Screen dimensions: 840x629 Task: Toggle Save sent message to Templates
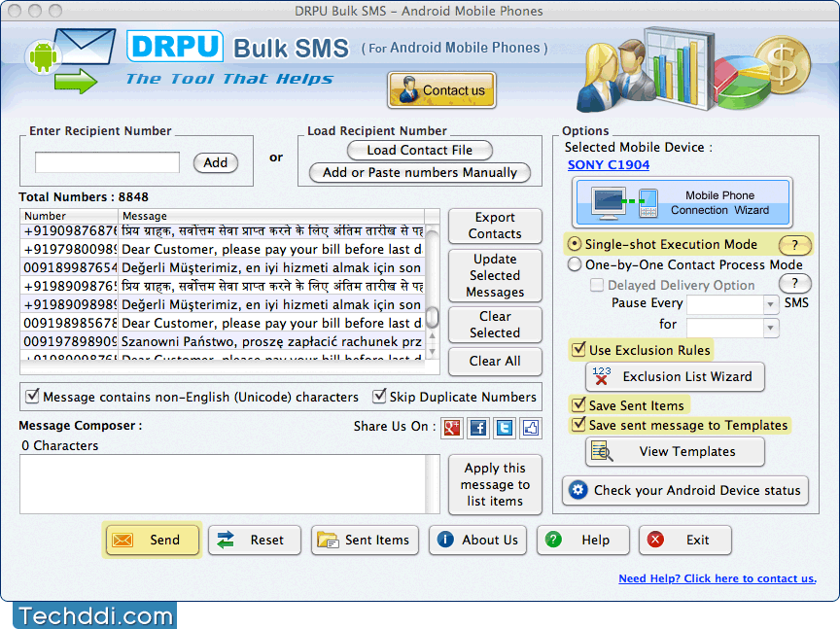[578, 424]
